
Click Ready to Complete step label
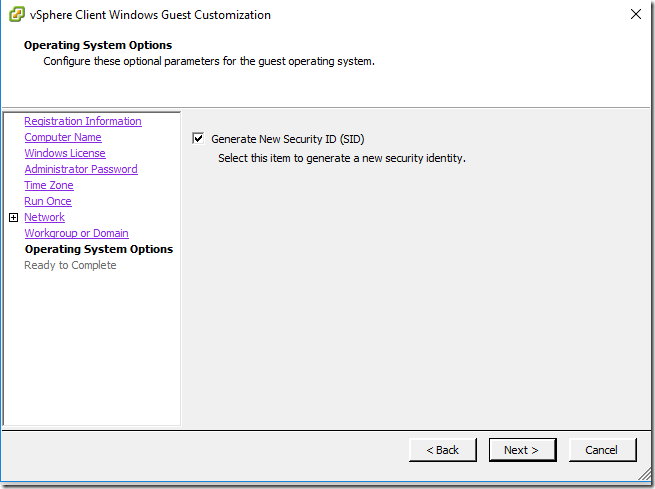tap(70, 265)
